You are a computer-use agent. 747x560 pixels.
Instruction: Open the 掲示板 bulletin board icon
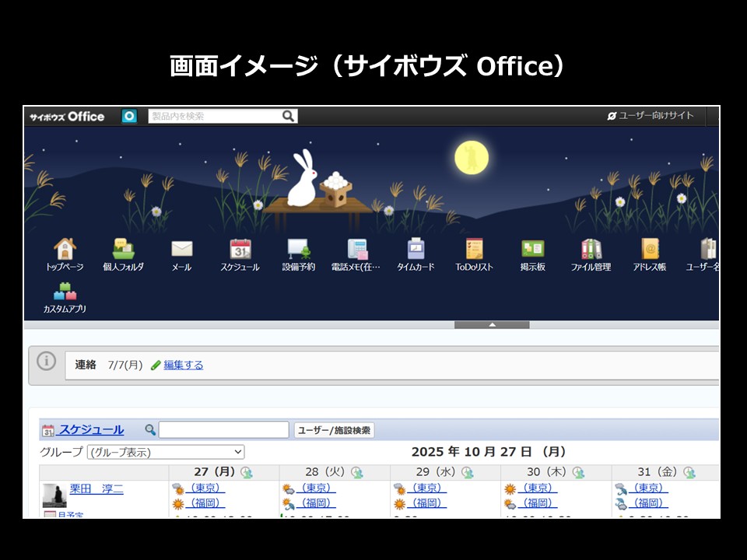[x=533, y=250]
